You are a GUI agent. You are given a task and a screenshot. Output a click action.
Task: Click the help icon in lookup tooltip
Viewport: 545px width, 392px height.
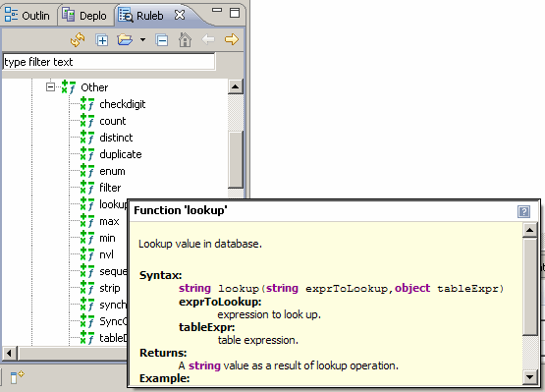click(523, 211)
